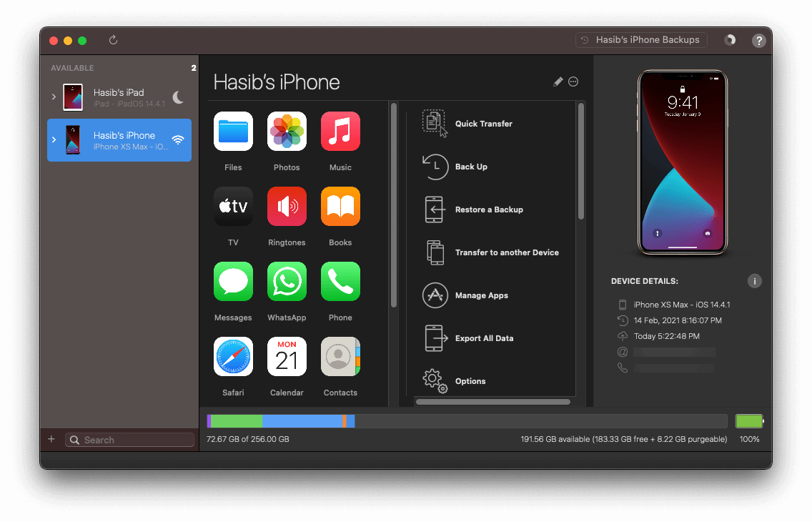Image resolution: width=812 pixels, height=522 pixels.
Task: Edit the device name with the pencil icon
Action: coord(558,82)
